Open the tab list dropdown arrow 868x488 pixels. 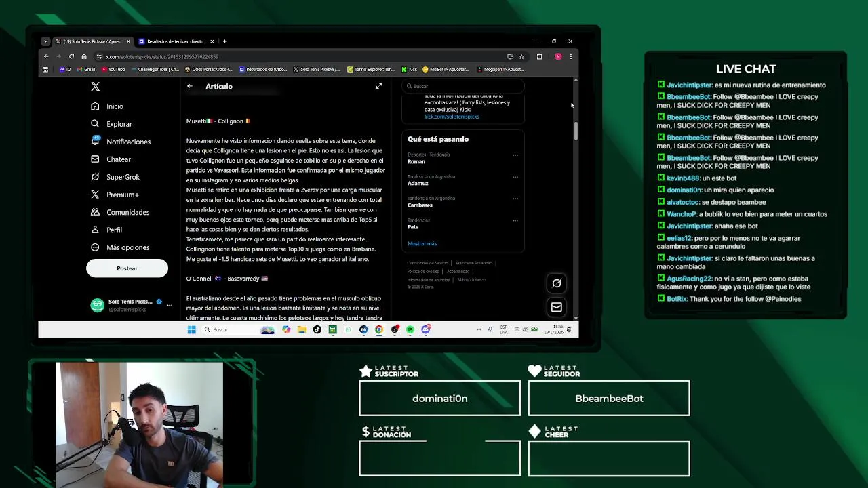point(45,41)
